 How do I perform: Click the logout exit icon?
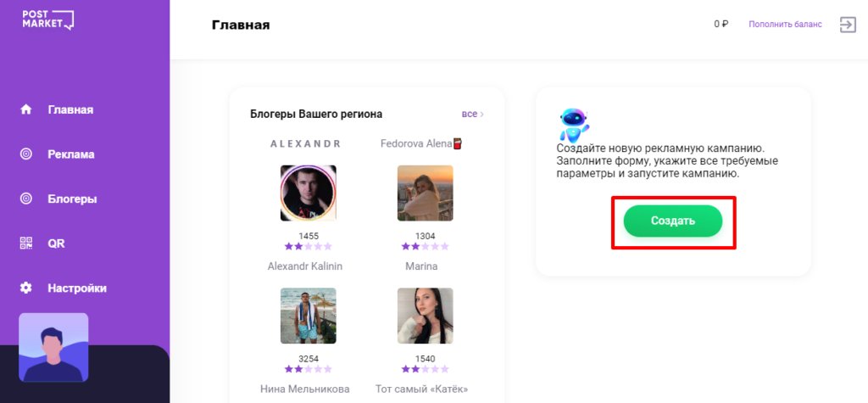(x=848, y=25)
